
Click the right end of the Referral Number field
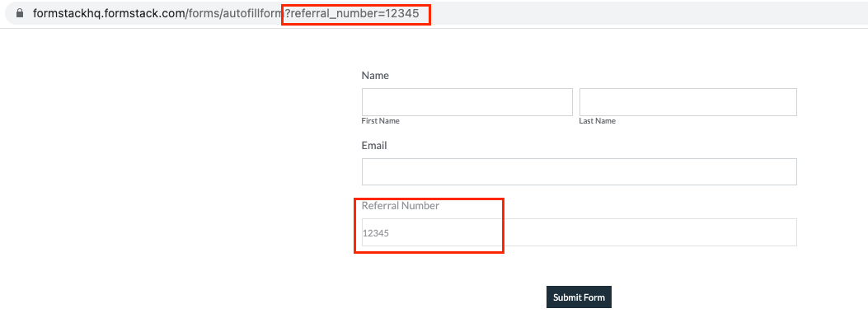783,232
